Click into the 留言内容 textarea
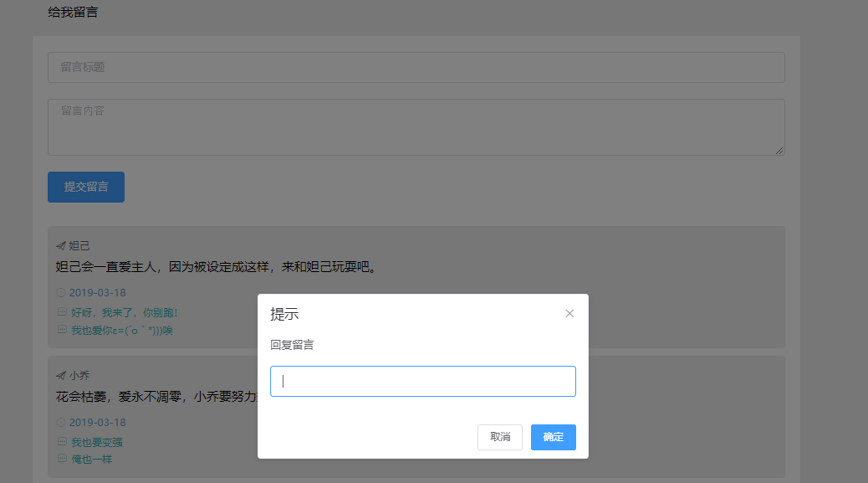This screenshot has height=483, width=868. click(x=416, y=127)
